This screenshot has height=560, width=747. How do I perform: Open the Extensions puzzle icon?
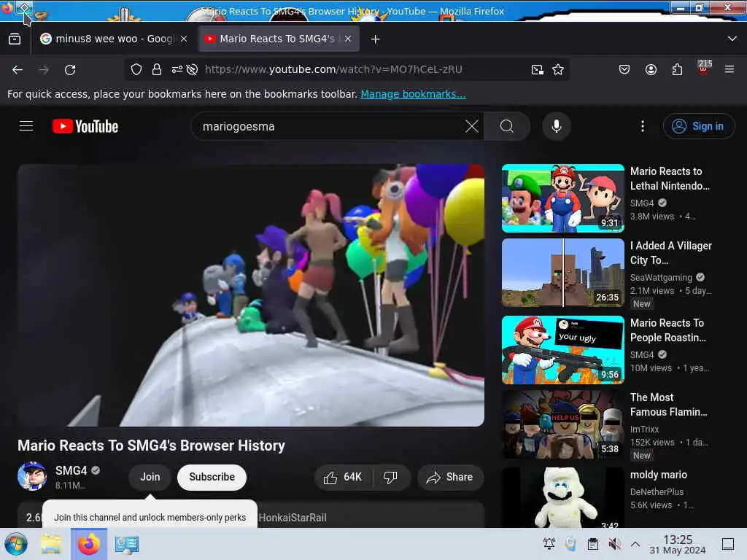(x=677, y=69)
